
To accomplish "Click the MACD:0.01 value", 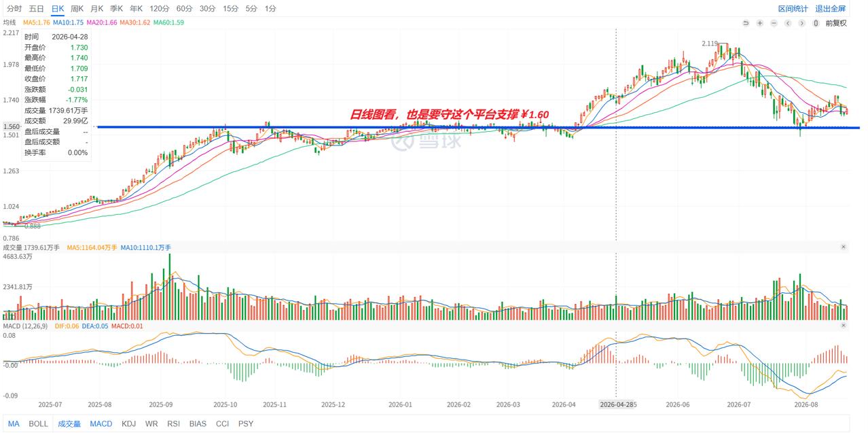I will [127, 326].
